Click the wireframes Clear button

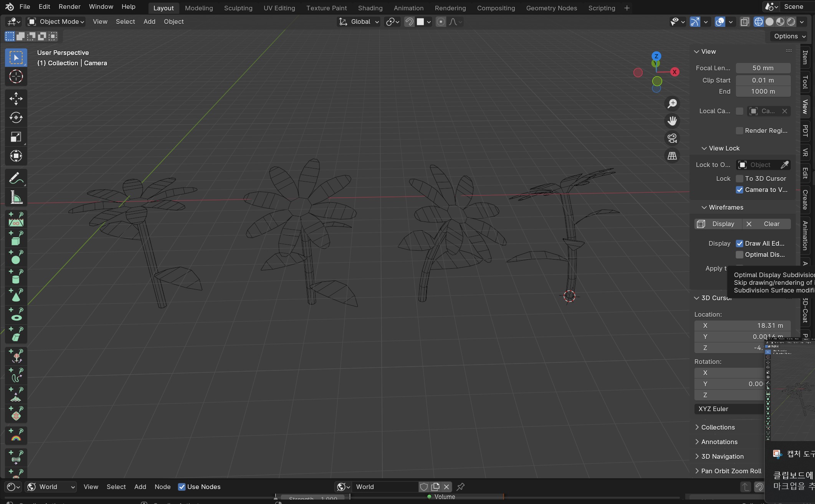coord(767,224)
